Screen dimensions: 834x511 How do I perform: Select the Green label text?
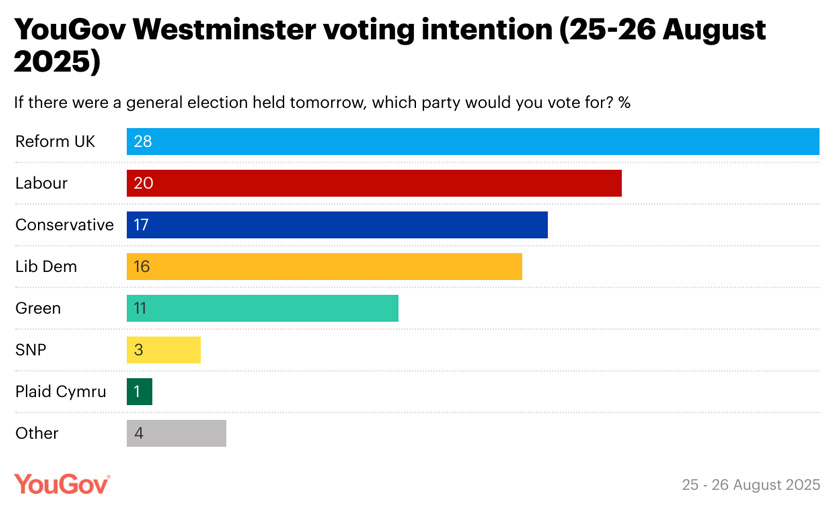pos(38,308)
